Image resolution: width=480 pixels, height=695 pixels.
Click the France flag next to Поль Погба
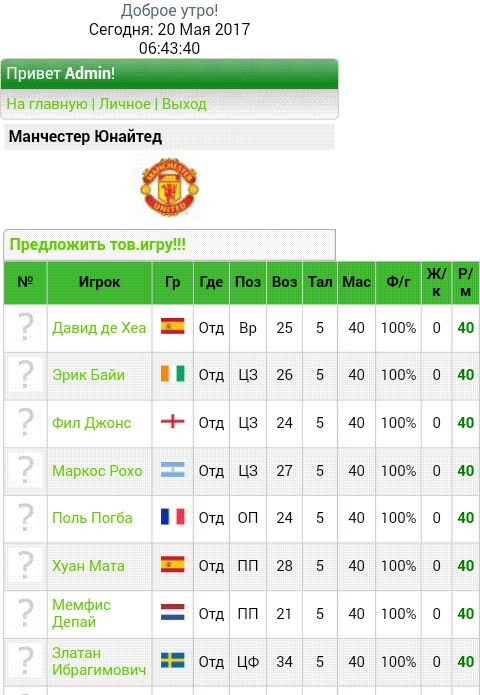click(x=172, y=516)
